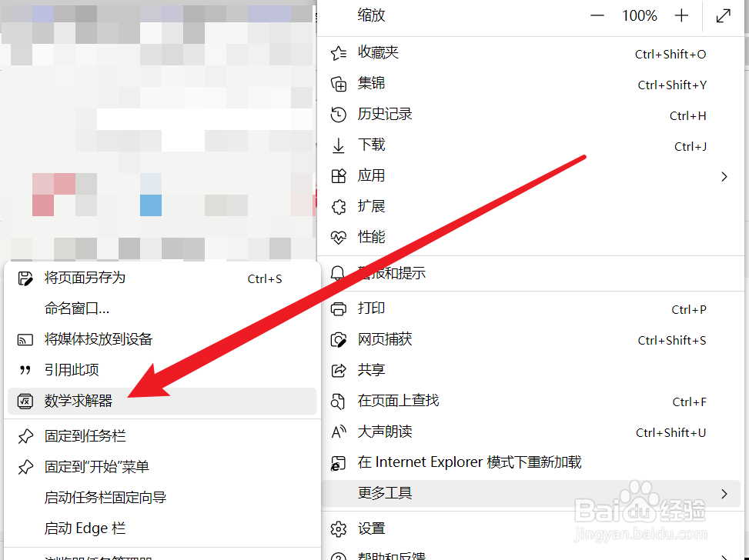This screenshot has height=560, width=749.
Task: Open Favorites via the star icon
Action: 339,52
